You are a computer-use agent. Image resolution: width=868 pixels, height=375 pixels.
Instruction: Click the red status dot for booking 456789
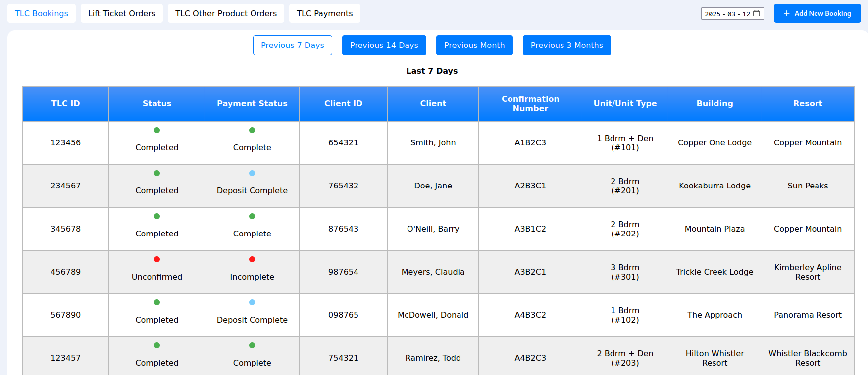pyautogui.click(x=157, y=259)
